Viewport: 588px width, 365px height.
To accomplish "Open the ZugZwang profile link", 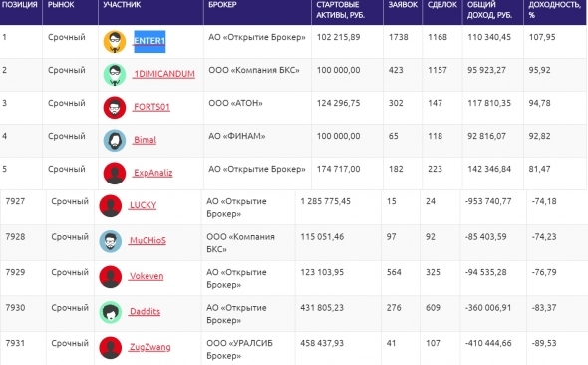I will [149, 347].
